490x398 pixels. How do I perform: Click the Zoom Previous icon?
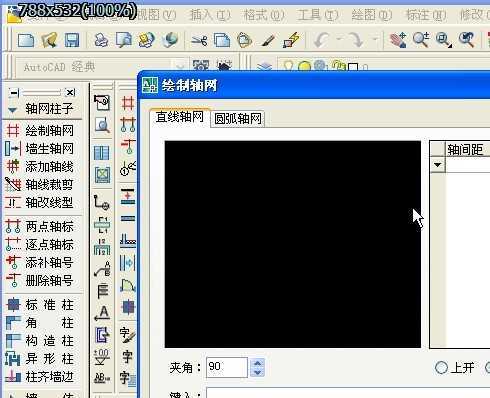point(467,40)
